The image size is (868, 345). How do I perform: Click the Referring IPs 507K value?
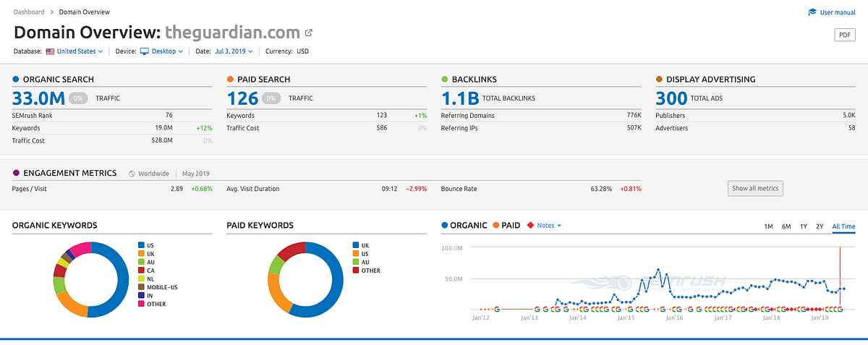634,127
